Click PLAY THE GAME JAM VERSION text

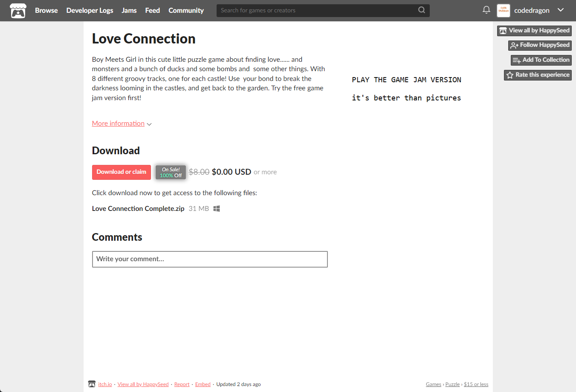407,80
